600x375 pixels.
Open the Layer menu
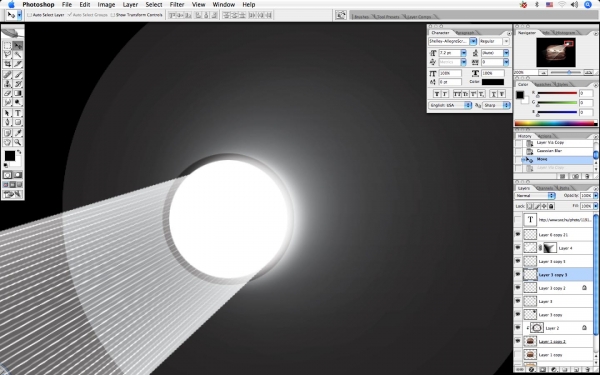pyautogui.click(x=130, y=5)
